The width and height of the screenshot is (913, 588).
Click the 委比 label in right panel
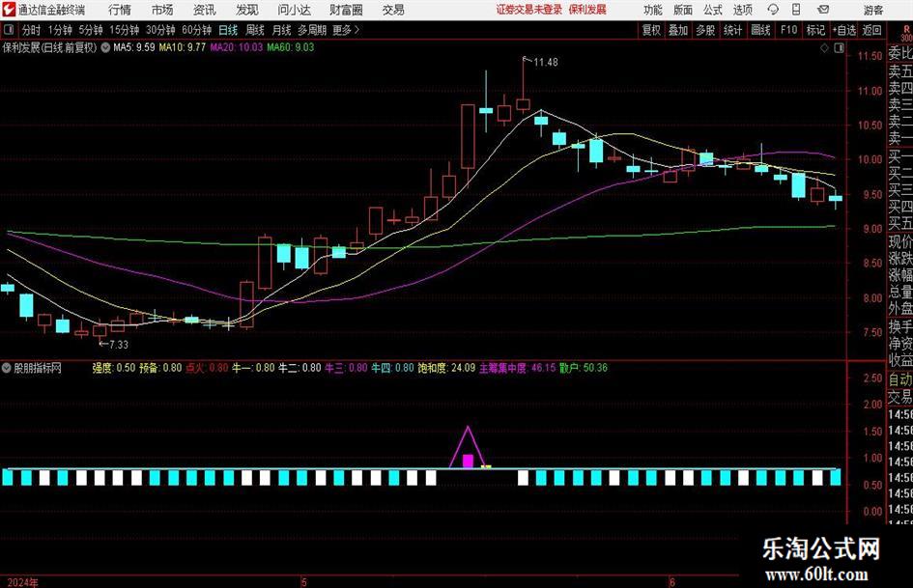pos(900,53)
